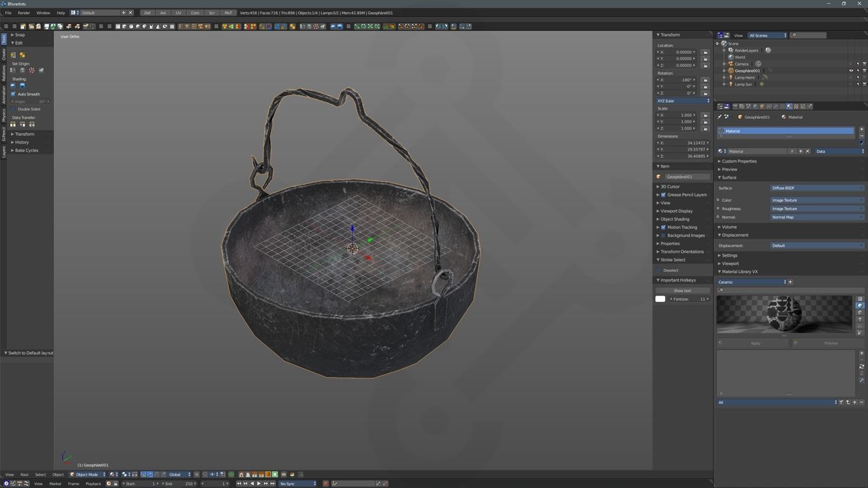Screen dimensions: 868x488
Task: Click the F fake user button for Material
Action: point(792,151)
